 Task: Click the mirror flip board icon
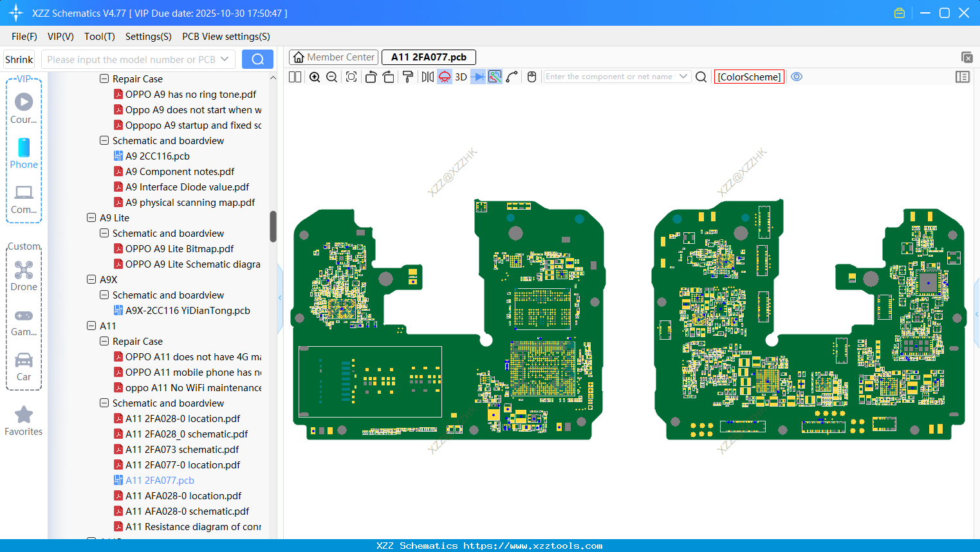pos(427,77)
